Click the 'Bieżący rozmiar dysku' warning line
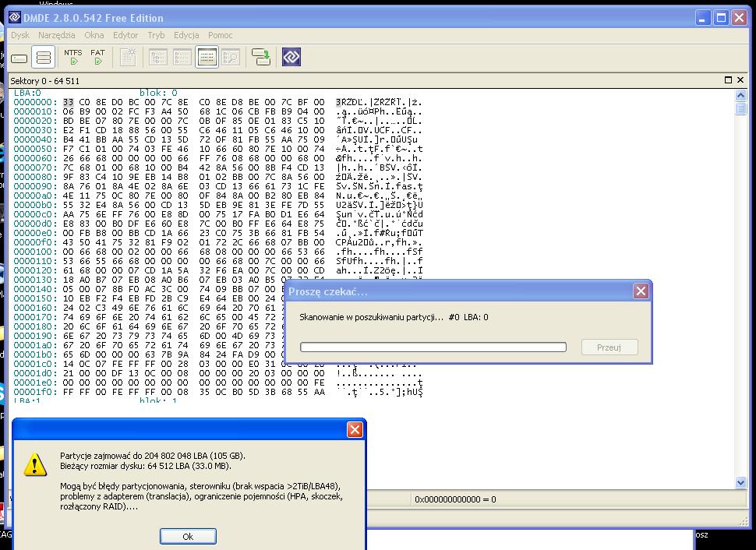This screenshot has height=550, width=756. (x=146, y=466)
